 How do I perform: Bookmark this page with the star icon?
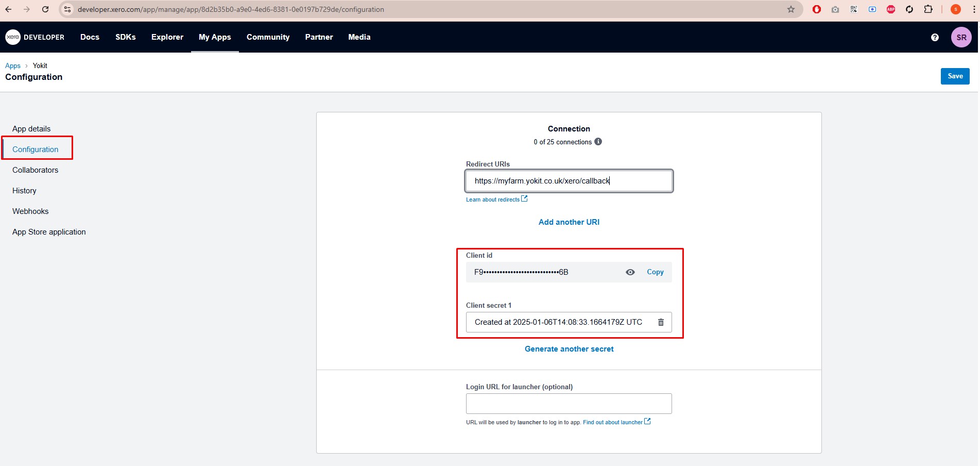[x=791, y=9]
